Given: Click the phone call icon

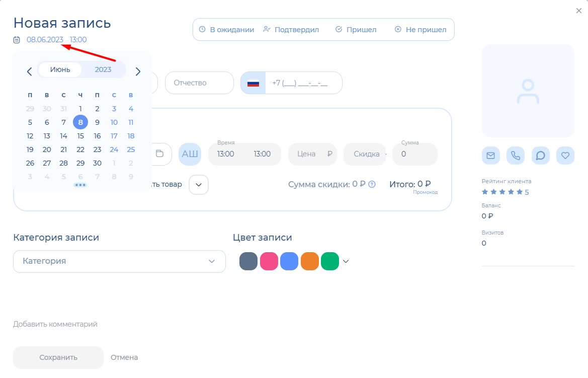Looking at the screenshot, I should pyautogui.click(x=516, y=156).
